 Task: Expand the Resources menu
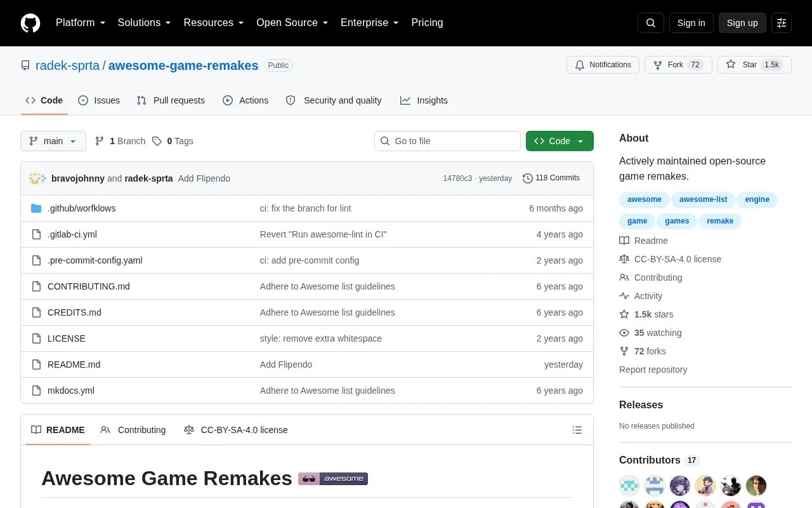click(214, 23)
